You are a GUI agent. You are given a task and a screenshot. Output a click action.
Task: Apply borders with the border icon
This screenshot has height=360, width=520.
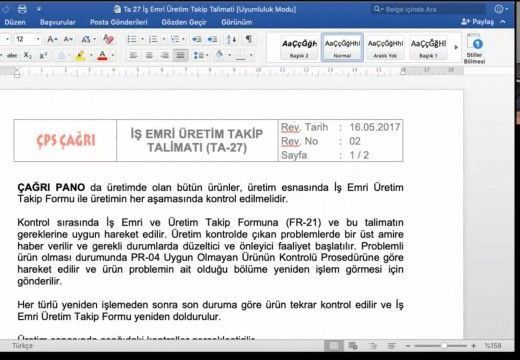click(240, 56)
